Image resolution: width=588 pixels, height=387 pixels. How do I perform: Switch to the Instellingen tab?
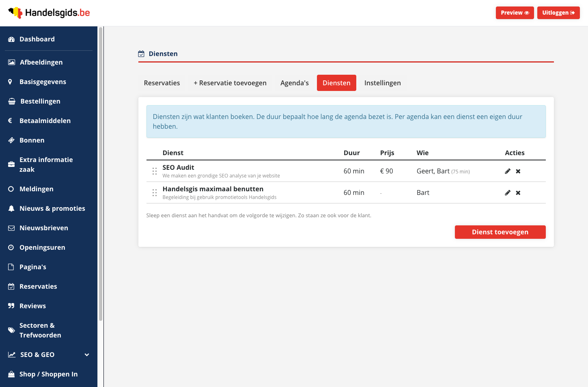tap(383, 83)
